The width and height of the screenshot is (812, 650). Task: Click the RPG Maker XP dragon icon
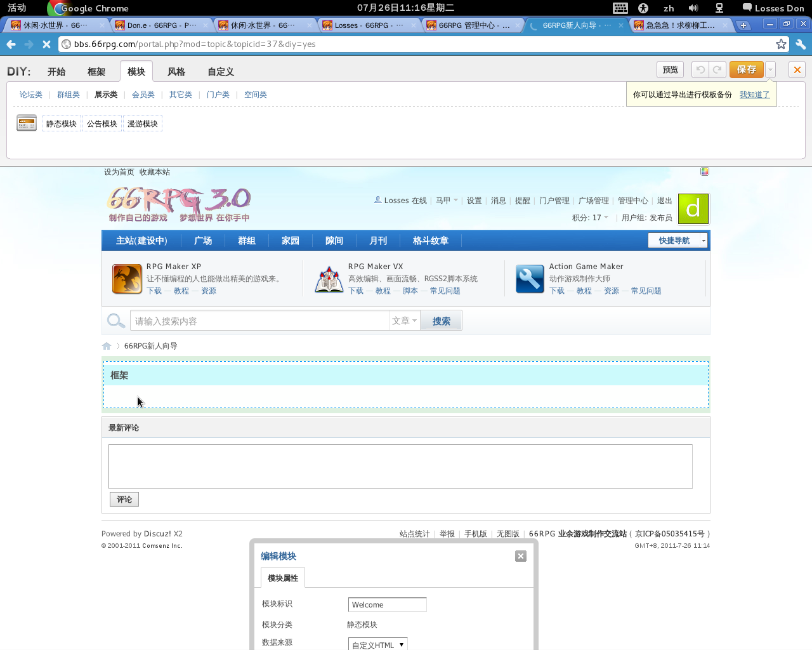(x=127, y=279)
